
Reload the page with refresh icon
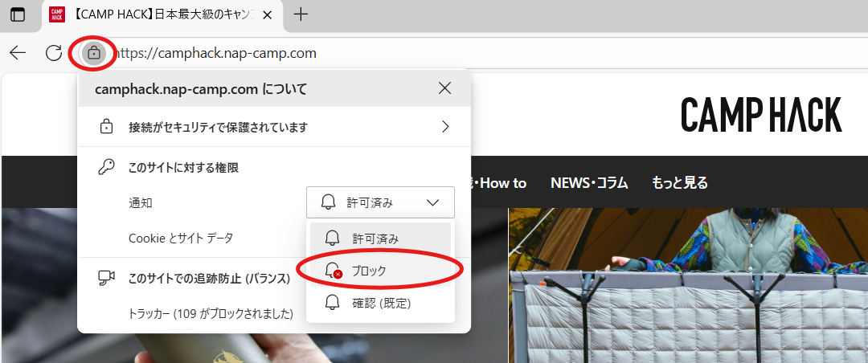[x=54, y=54]
